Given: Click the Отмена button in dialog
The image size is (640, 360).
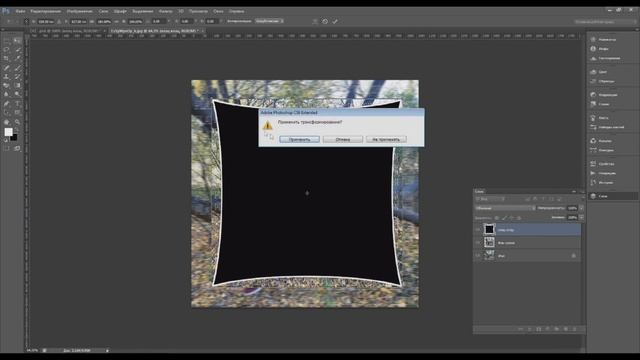Looking at the screenshot, I should click(x=343, y=140).
